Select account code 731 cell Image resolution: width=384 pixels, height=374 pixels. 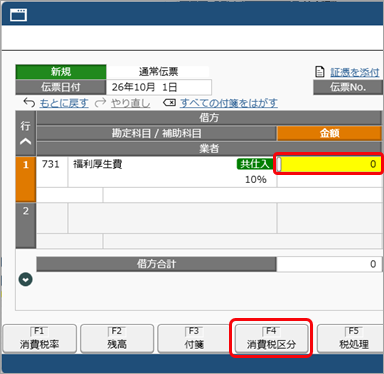(x=52, y=172)
